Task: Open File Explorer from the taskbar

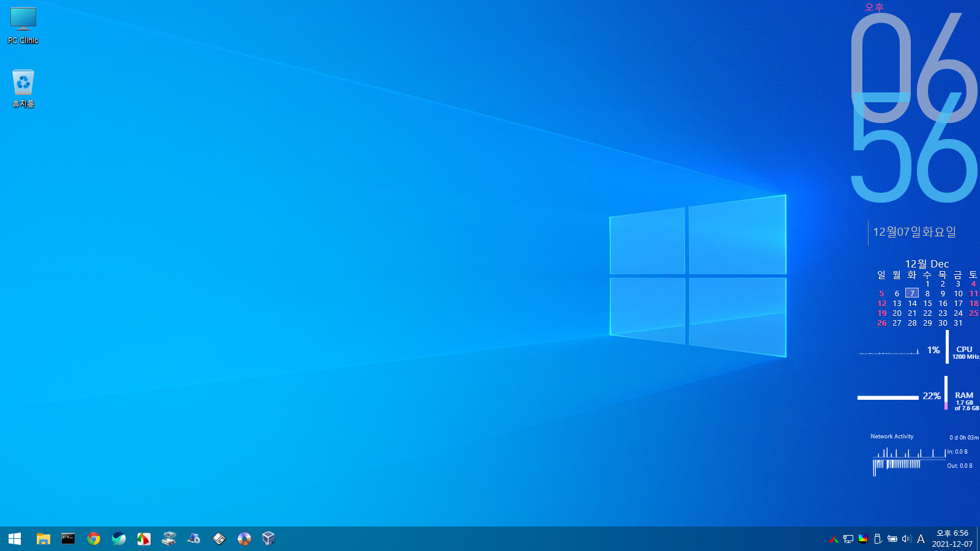Action: pos(43,539)
